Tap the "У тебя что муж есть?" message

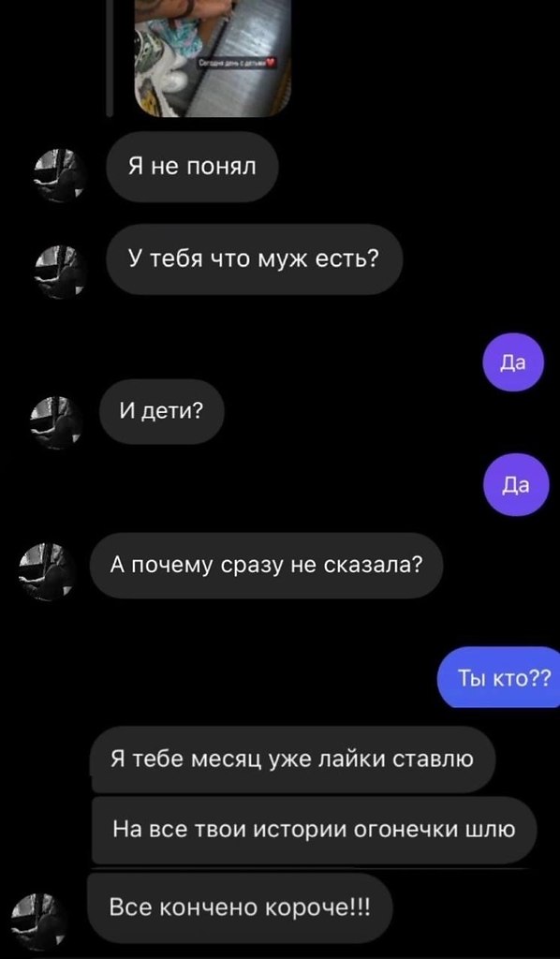pyautogui.click(x=255, y=259)
